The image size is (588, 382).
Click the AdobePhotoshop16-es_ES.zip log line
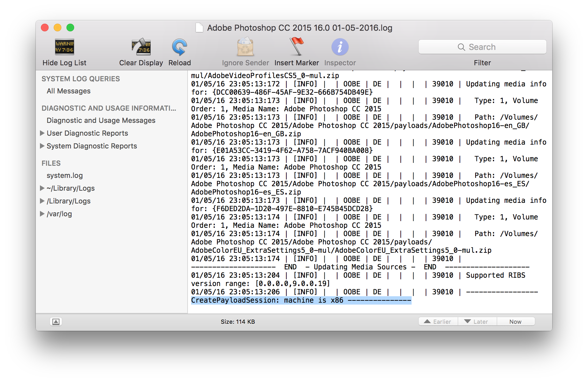coord(246,192)
